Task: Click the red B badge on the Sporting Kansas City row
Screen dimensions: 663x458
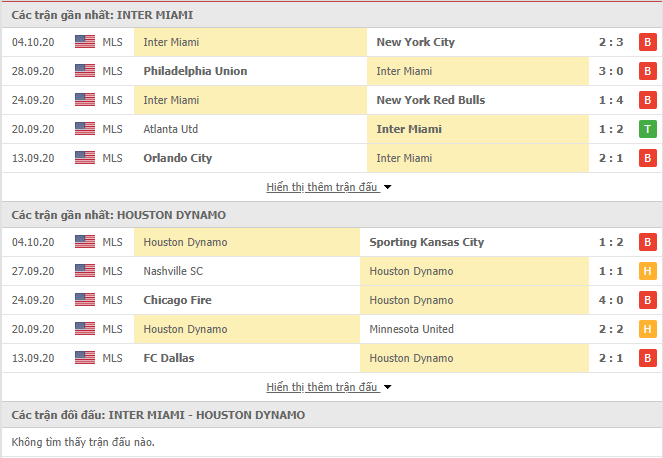Action: coord(647,242)
